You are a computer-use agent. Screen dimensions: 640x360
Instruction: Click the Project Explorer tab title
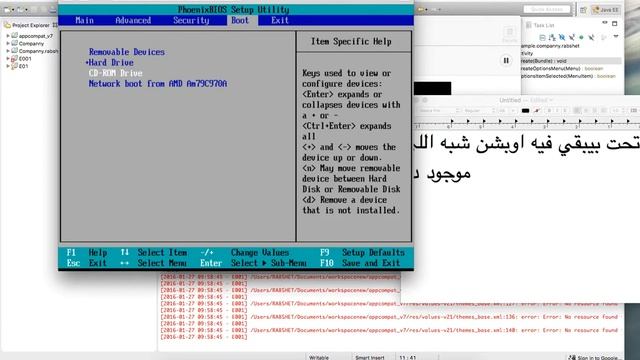pyautogui.click(x=31, y=25)
